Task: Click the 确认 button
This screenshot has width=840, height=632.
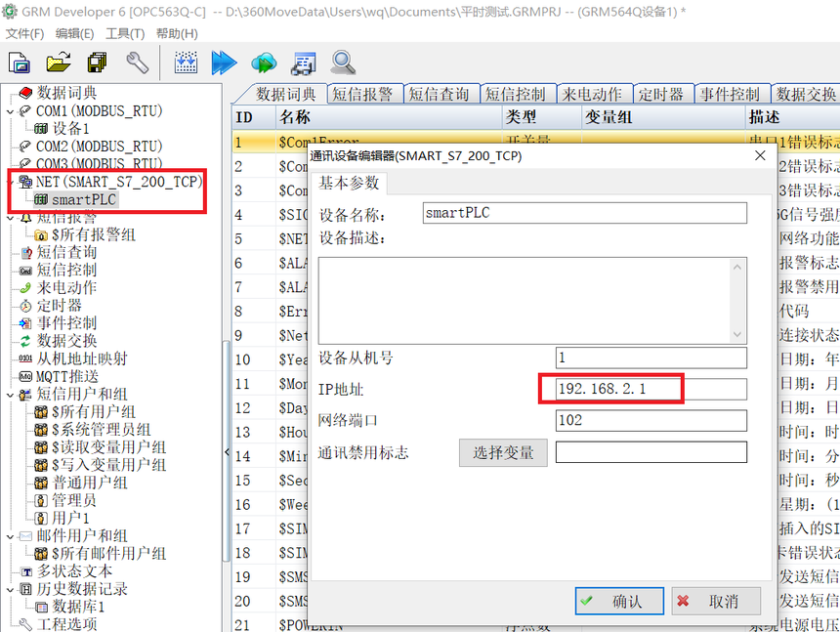Action: pos(619,601)
